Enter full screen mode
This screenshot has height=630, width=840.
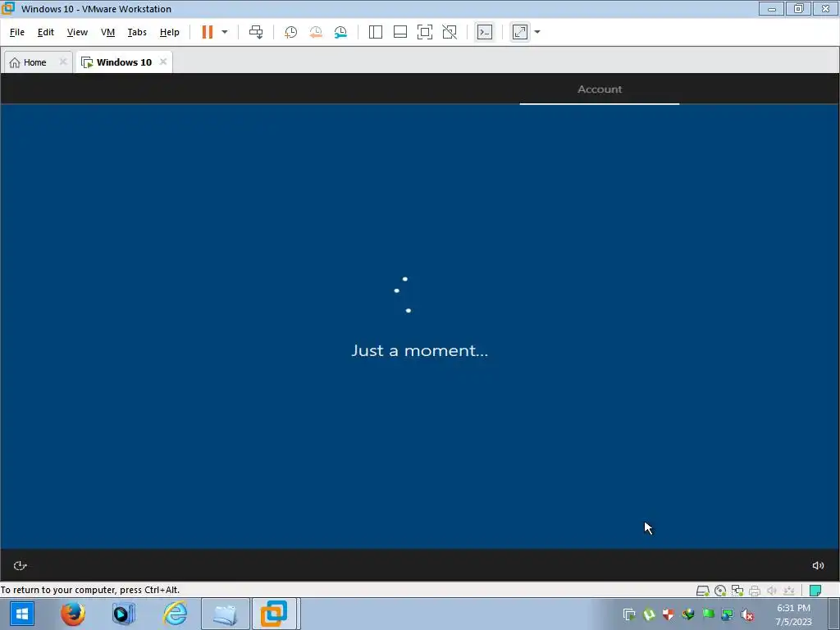[x=425, y=32]
